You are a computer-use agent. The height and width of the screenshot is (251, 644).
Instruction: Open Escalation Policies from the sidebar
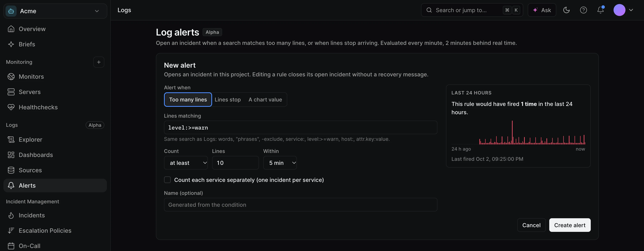coord(55,231)
